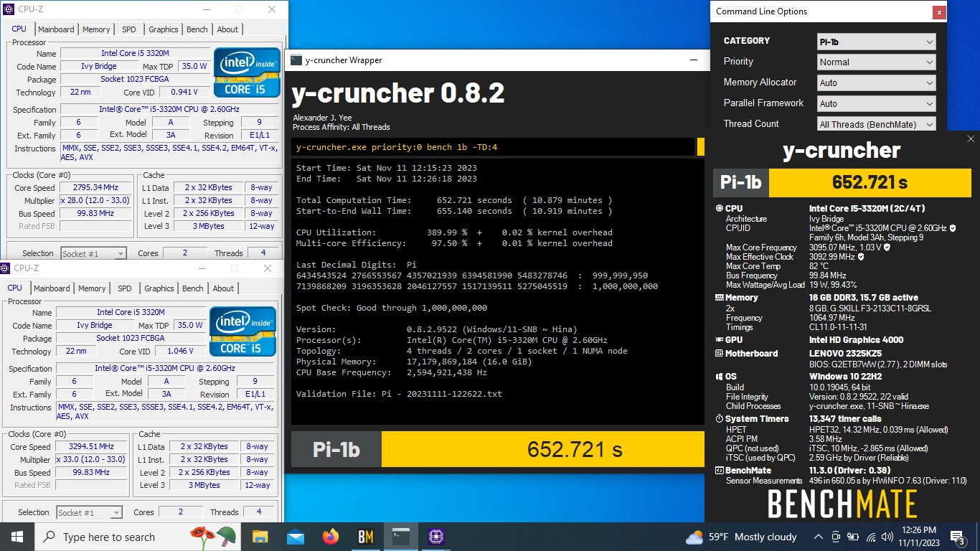The width and height of the screenshot is (980, 551).
Task: Open the Mail app from the taskbar
Action: (x=296, y=537)
